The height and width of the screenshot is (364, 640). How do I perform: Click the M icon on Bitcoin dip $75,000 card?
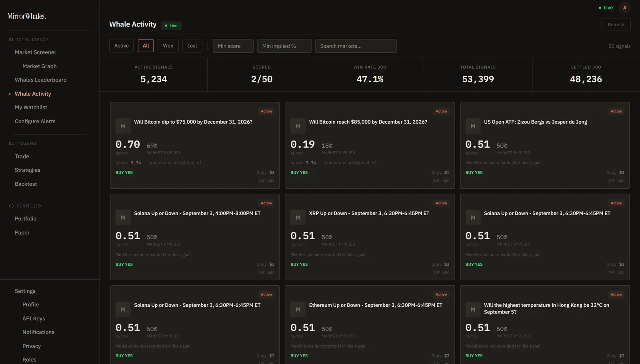click(123, 126)
